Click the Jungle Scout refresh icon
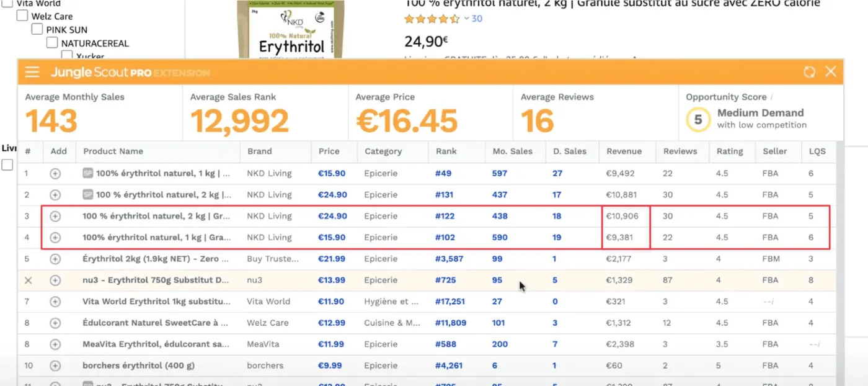Viewport: 868px width, 386px height. tap(809, 72)
